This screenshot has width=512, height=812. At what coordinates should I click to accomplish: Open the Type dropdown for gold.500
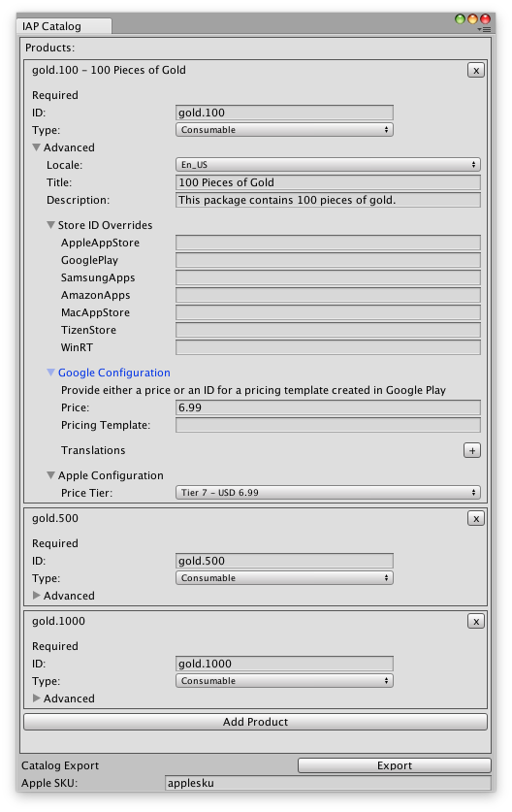point(284,578)
